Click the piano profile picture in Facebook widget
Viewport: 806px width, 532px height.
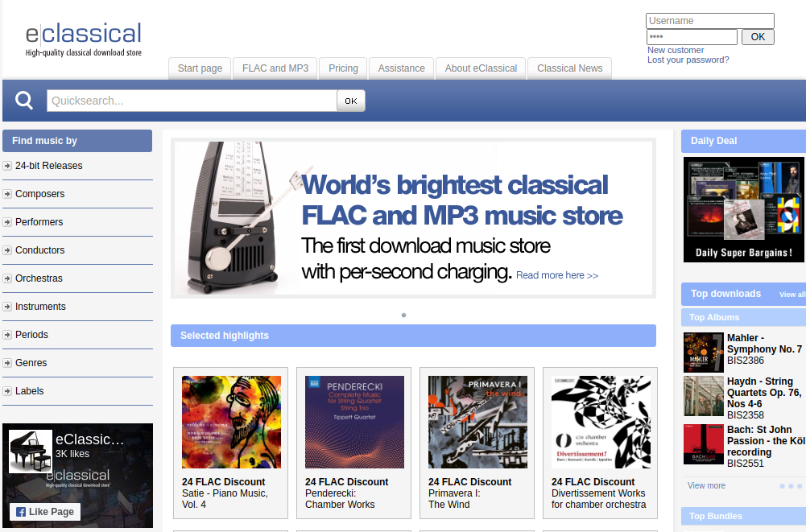point(31,452)
